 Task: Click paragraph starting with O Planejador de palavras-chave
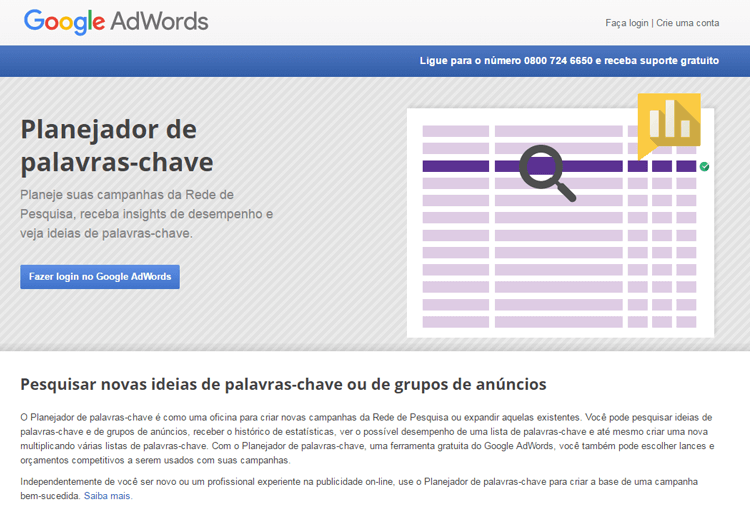click(366, 438)
